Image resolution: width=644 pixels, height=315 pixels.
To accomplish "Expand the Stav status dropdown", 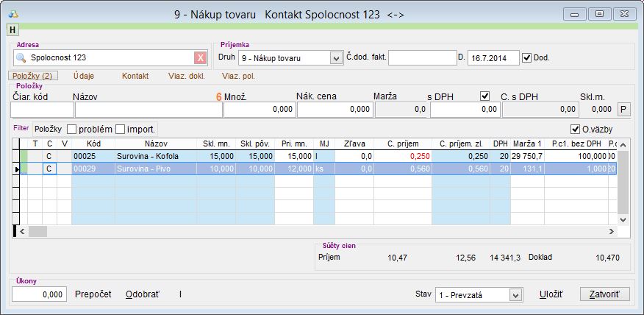I will [x=515, y=294].
